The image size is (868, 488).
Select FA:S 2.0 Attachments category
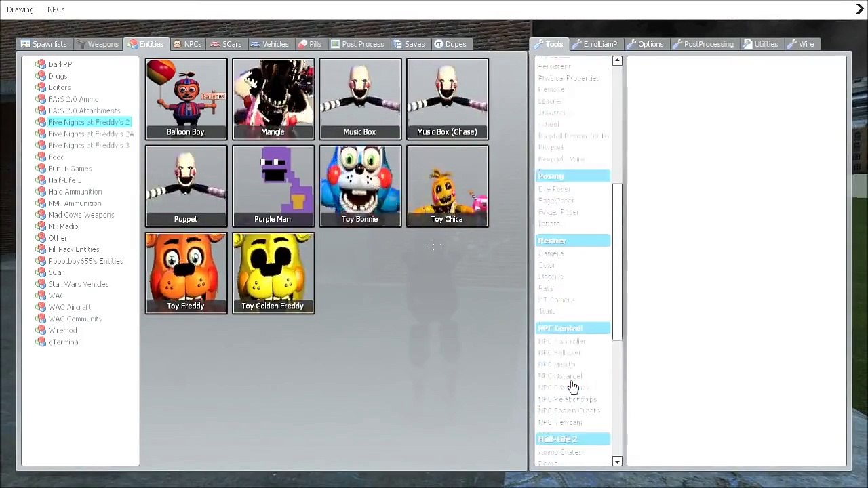click(84, 110)
